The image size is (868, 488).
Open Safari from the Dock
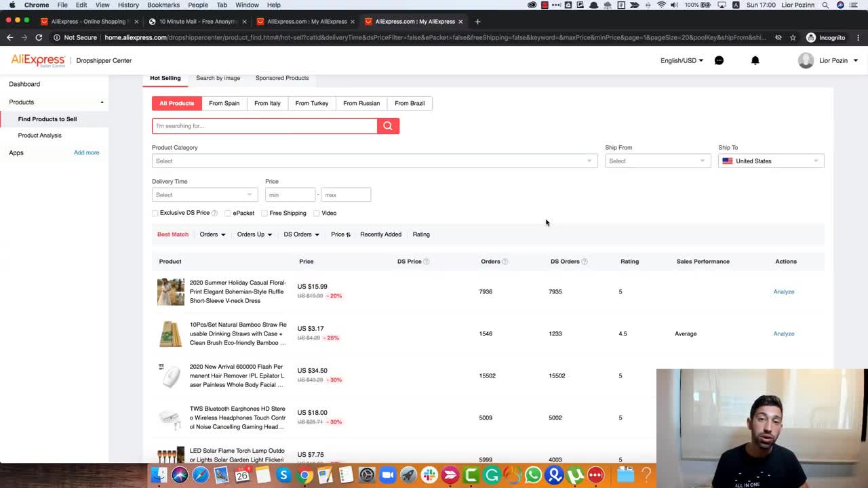[x=201, y=475]
